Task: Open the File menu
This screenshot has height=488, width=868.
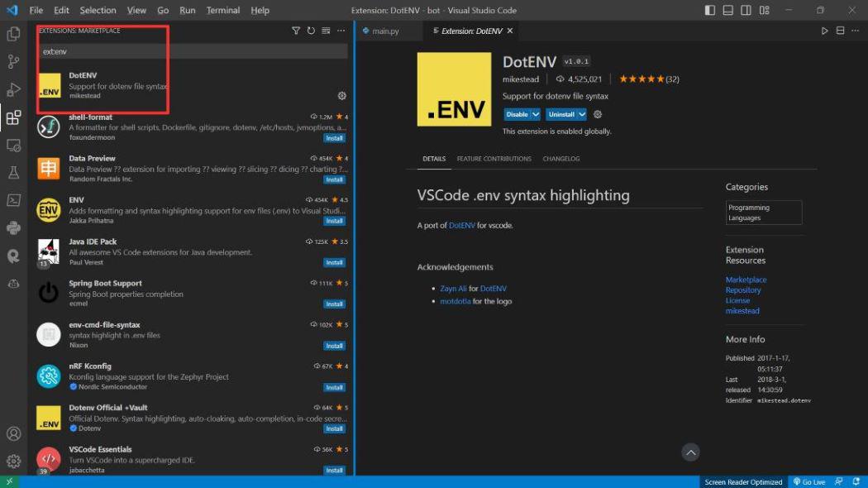Action: coord(36,10)
